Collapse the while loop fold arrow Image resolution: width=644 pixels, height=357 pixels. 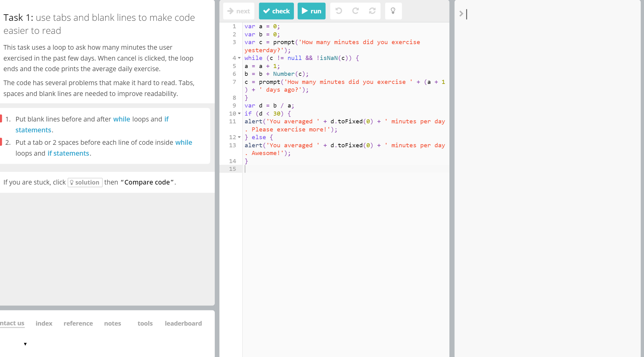click(239, 58)
